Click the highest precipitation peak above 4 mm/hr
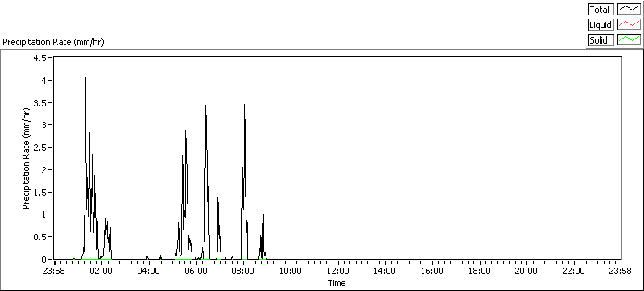644x291 pixels. coord(85,77)
